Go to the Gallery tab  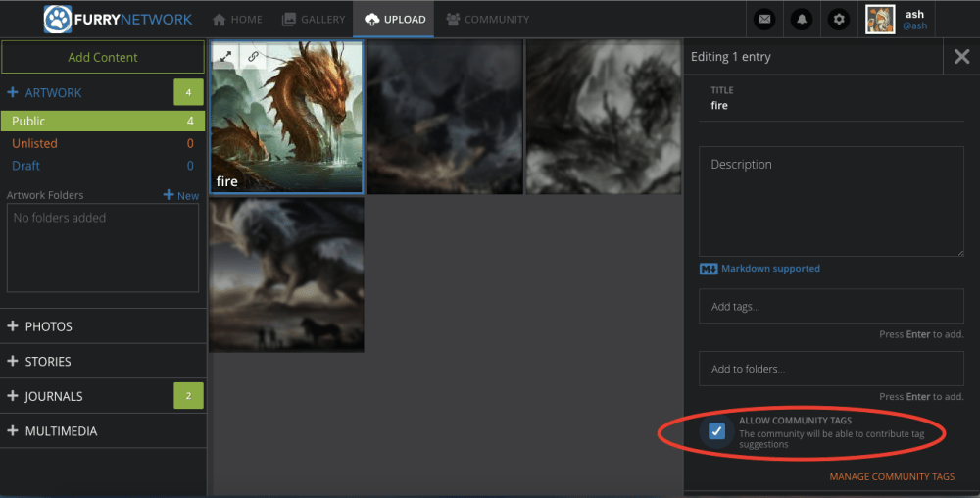click(x=314, y=19)
